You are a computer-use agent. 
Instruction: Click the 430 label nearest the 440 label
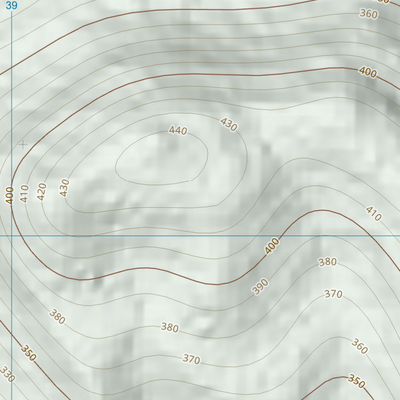[229, 124]
